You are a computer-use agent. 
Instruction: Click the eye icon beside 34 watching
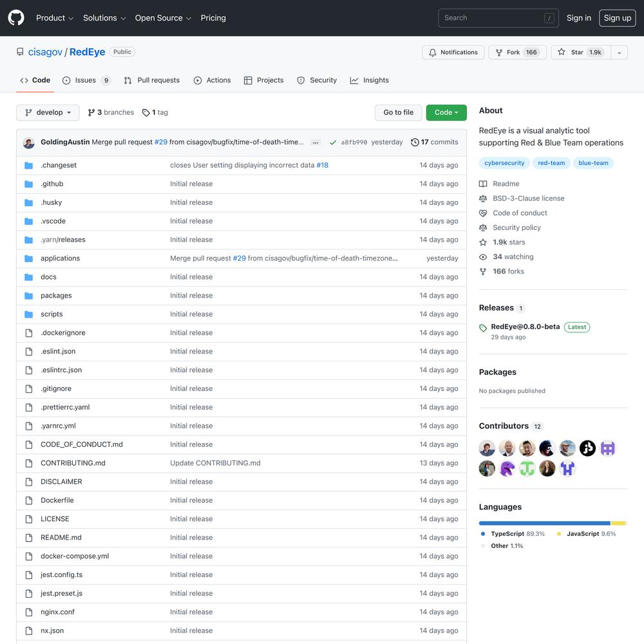[483, 257]
